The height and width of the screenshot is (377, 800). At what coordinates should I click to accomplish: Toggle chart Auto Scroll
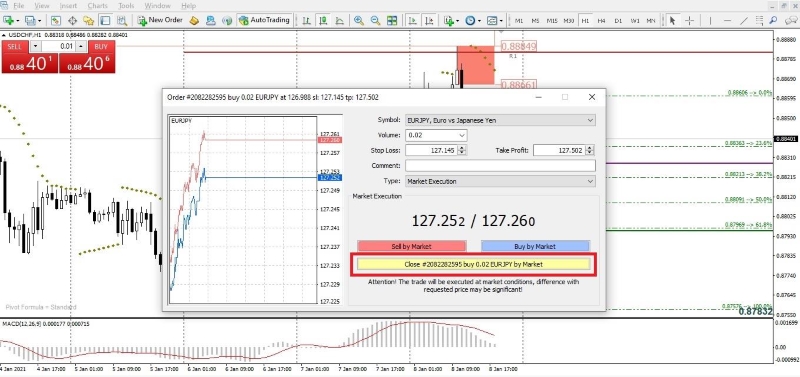[x=412, y=20]
